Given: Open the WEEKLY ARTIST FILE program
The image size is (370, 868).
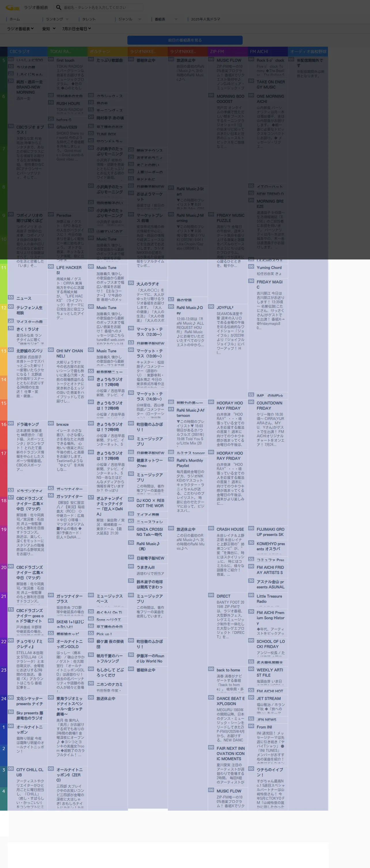Looking at the screenshot, I should [x=270, y=672].
